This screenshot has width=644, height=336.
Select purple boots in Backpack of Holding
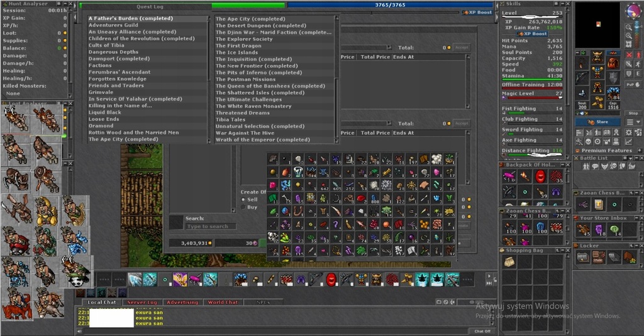pos(556,192)
